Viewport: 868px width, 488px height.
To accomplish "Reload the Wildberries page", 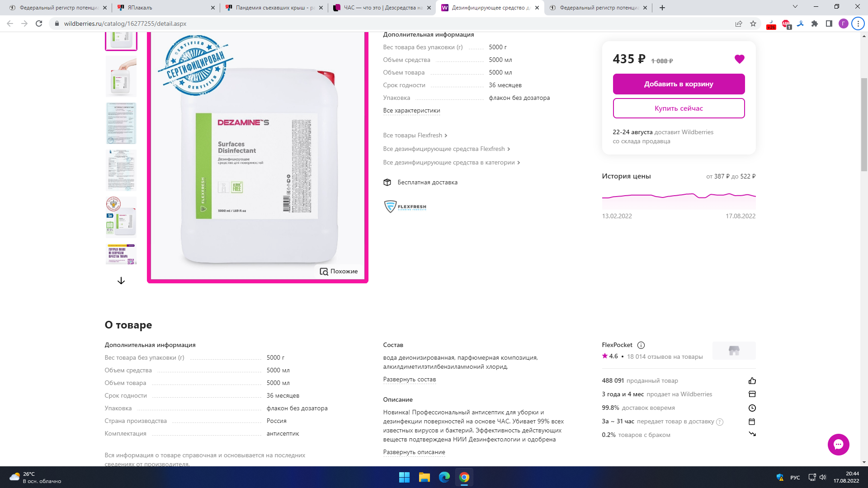I will [x=39, y=23].
